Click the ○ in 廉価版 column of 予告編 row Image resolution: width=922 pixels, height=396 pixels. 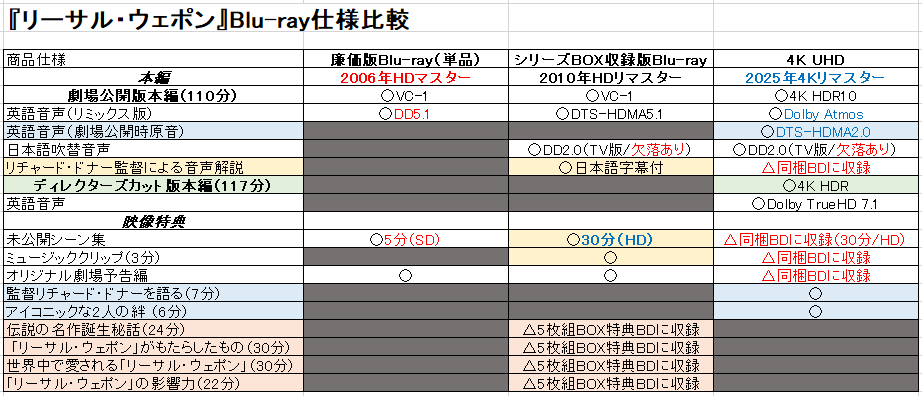click(405, 275)
